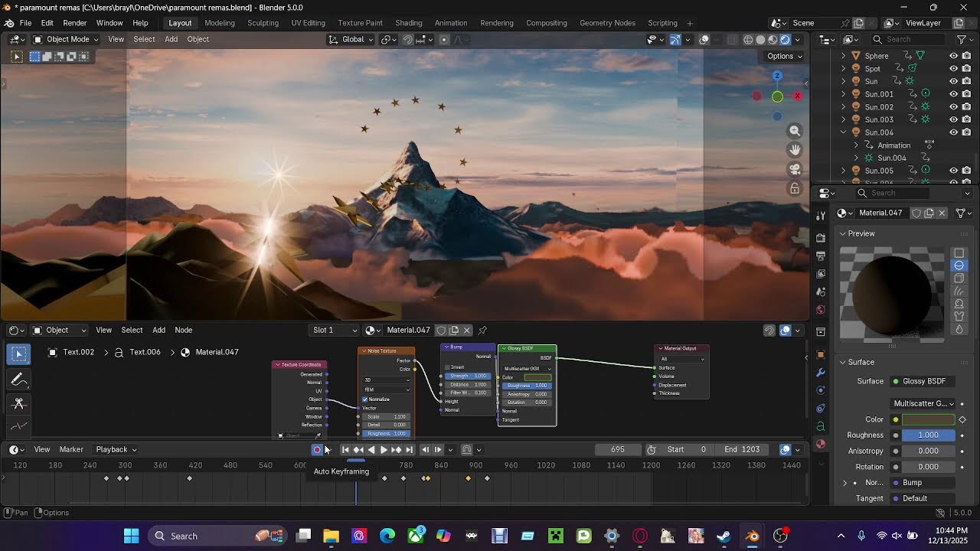Toggle Auto Keyframing record button

(317, 450)
